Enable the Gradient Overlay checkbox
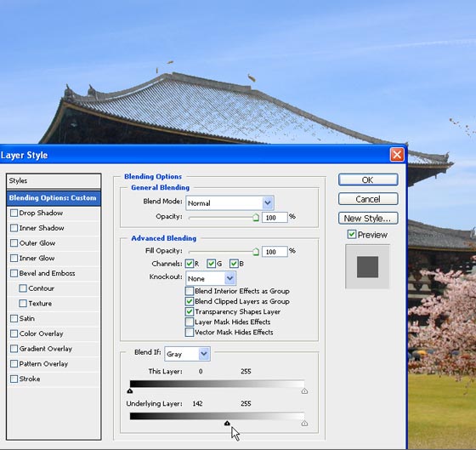476x450 pixels. pyautogui.click(x=14, y=349)
